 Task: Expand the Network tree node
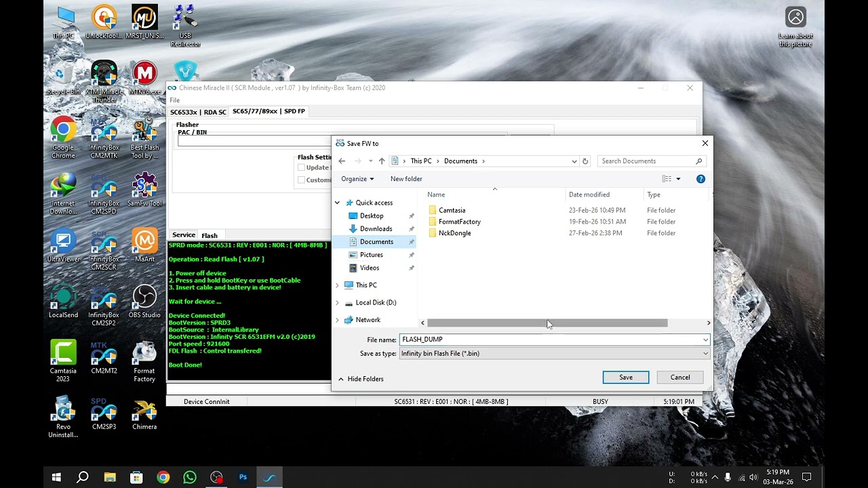pyautogui.click(x=337, y=320)
